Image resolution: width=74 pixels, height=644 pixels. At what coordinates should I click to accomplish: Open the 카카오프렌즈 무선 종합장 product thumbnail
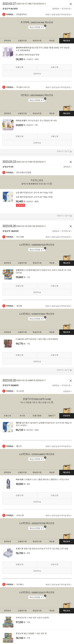(x=8, y=125)
